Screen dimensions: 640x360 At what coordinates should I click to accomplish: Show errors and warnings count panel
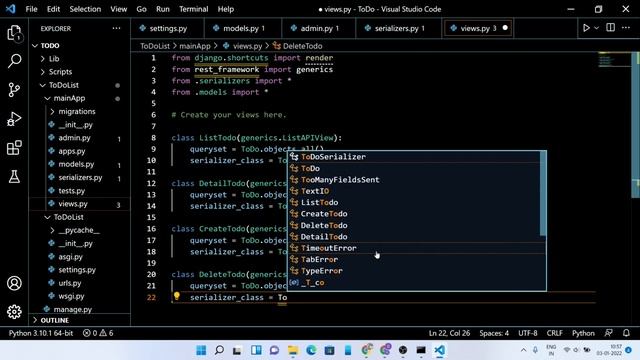click(98, 333)
